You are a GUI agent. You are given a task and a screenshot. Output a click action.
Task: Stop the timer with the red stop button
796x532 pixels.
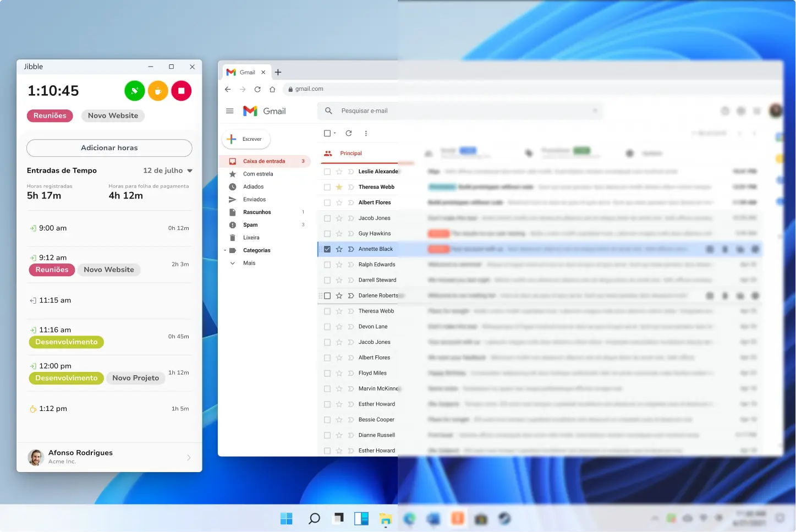click(181, 91)
